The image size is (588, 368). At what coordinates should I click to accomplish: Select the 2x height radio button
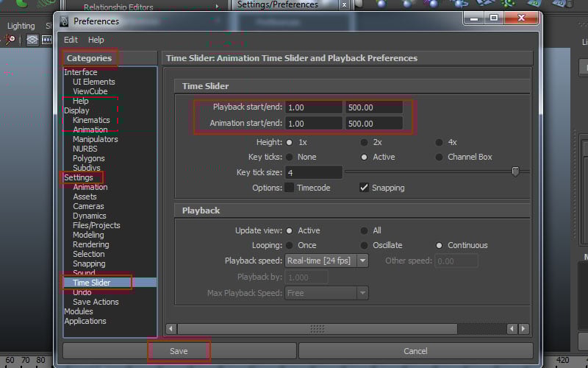point(364,142)
